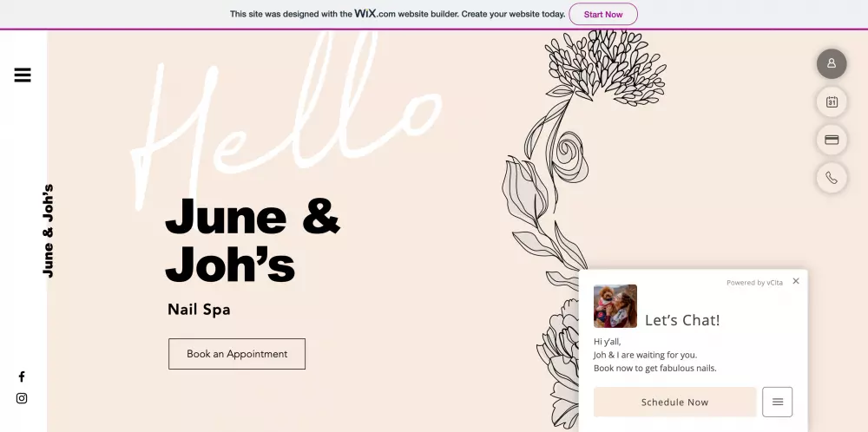Expand the chat widget options menu
This screenshot has height=432, width=868.
pyautogui.click(x=777, y=403)
